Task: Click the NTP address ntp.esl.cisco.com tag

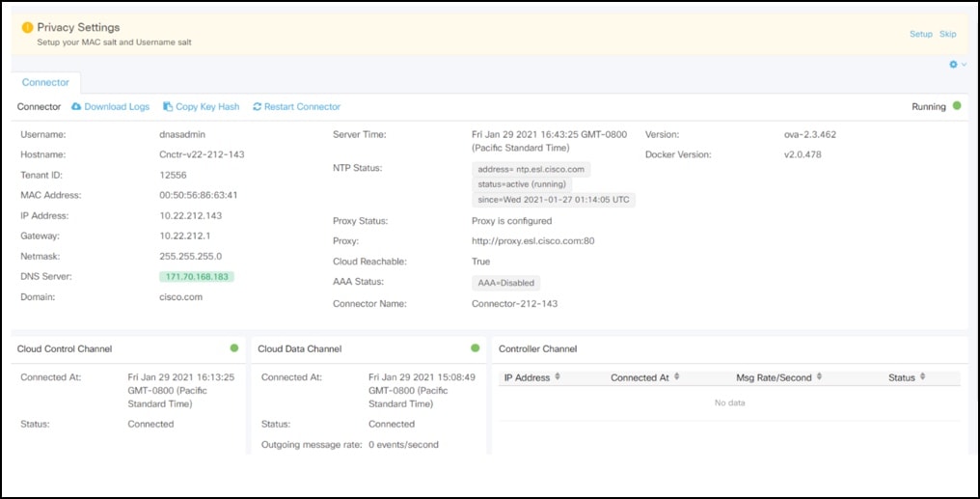Action: pyautogui.click(x=531, y=170)
